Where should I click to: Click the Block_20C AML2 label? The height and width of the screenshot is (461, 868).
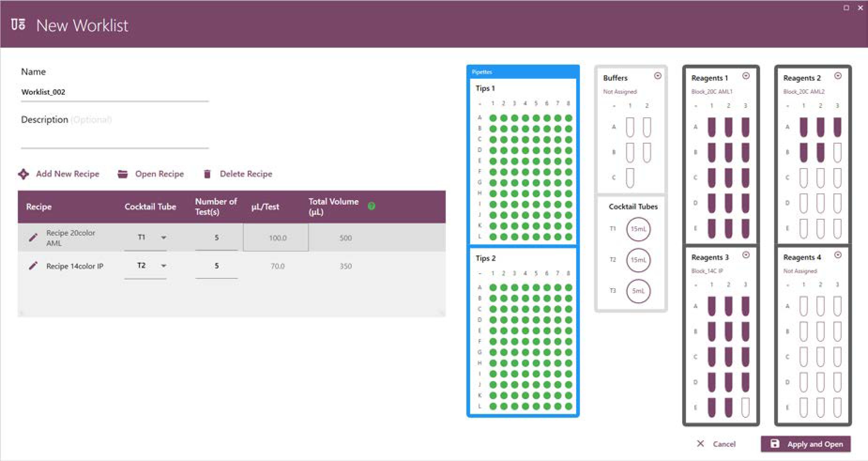click(x=804, y=92)
